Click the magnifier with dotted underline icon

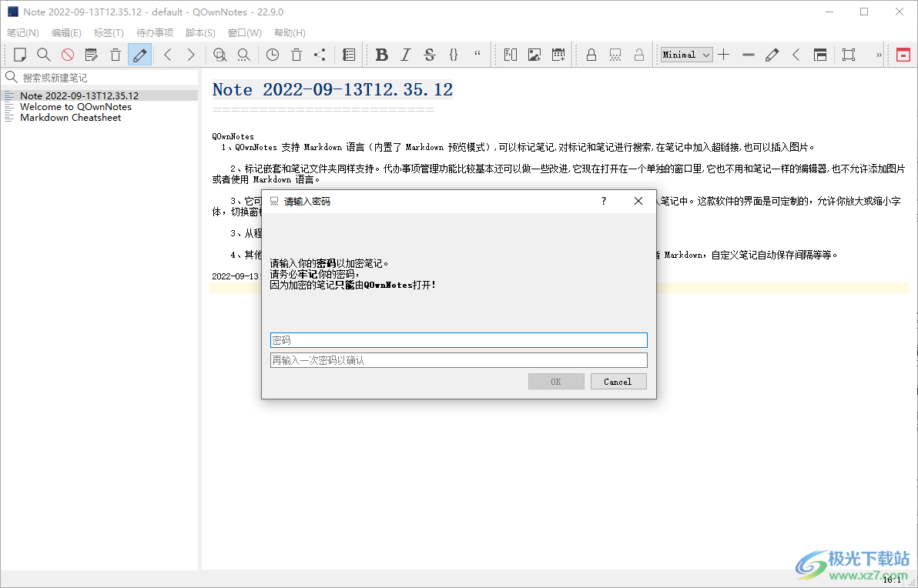[x=243, y=55]
